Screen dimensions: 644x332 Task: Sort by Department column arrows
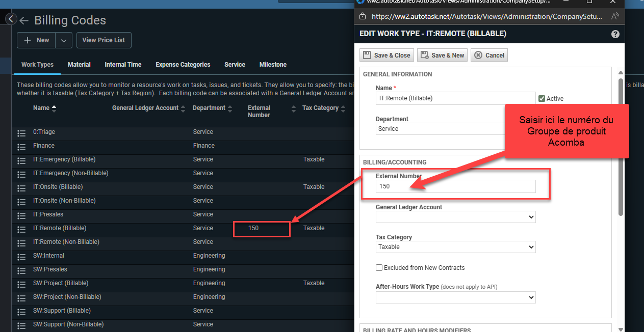[x=230, y=108]
